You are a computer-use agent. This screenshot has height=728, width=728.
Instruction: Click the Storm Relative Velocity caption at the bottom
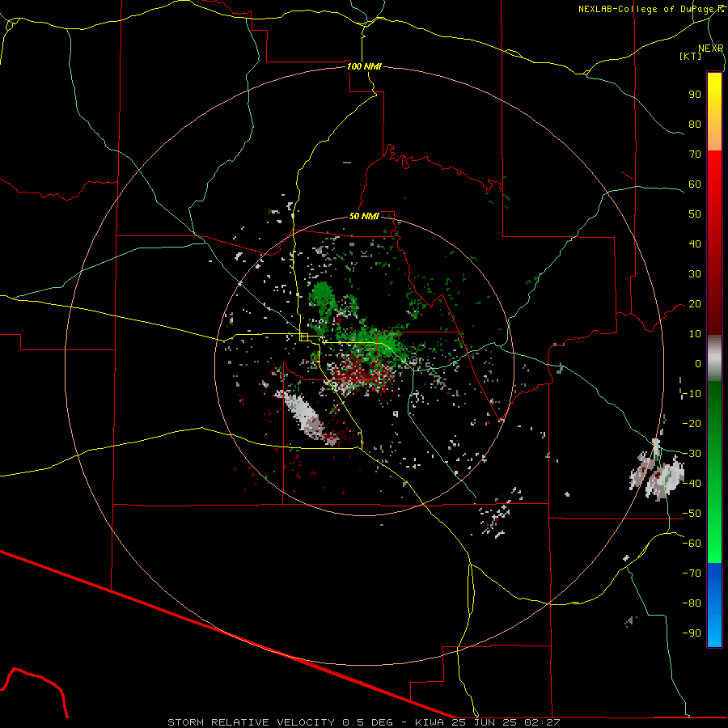tap(364, 722)
